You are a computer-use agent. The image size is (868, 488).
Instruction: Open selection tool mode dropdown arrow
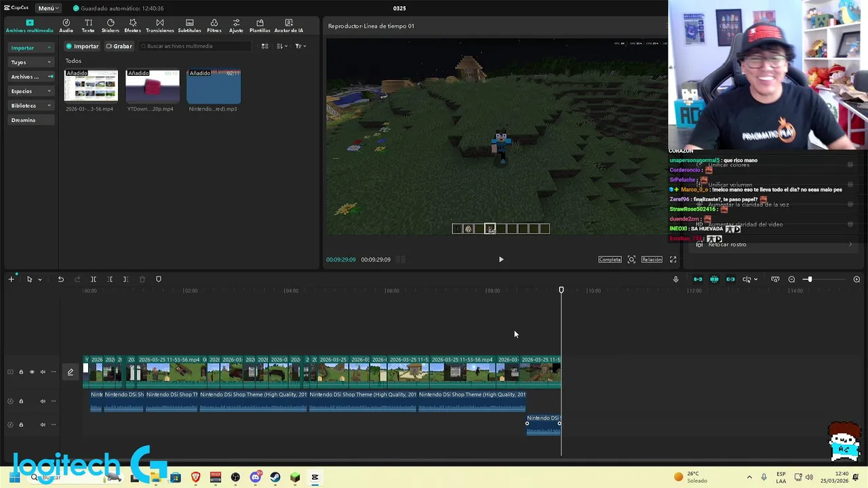[x=39, y=279]
